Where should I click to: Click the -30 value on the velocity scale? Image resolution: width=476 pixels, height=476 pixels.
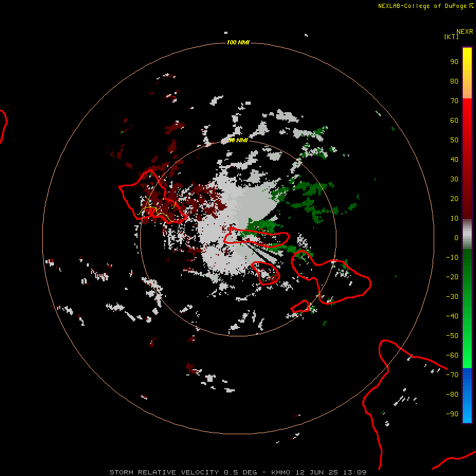(452, 297)
